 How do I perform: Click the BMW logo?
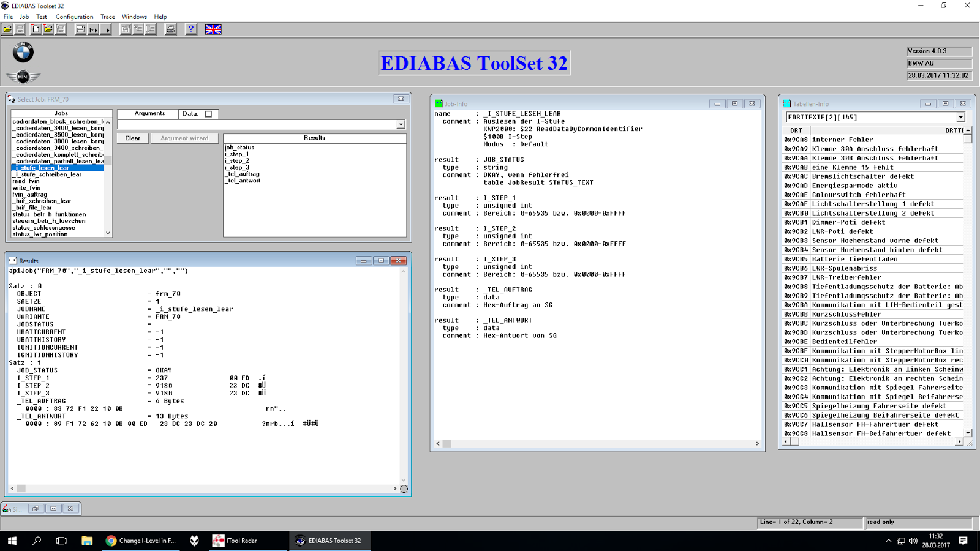click(x=23, y=53)
